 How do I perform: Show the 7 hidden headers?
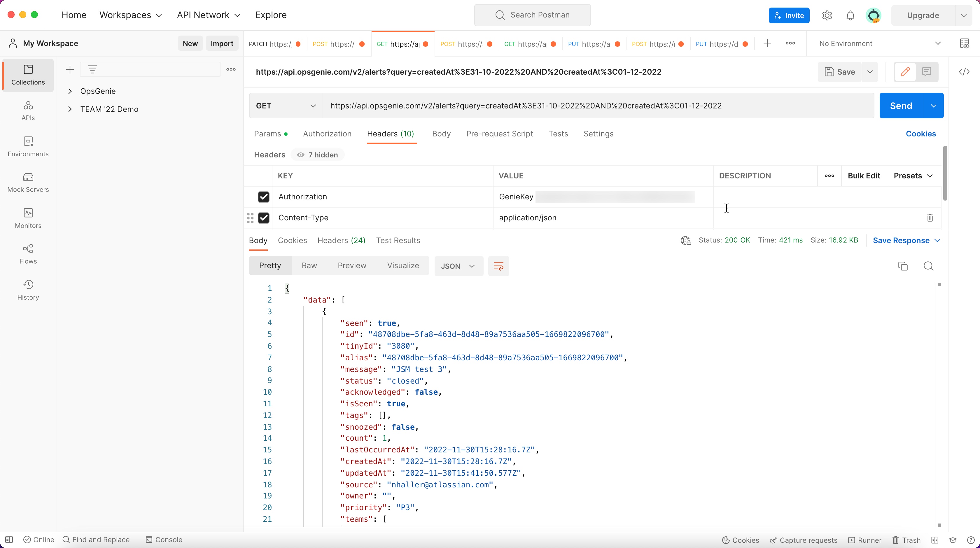point(318,154)
